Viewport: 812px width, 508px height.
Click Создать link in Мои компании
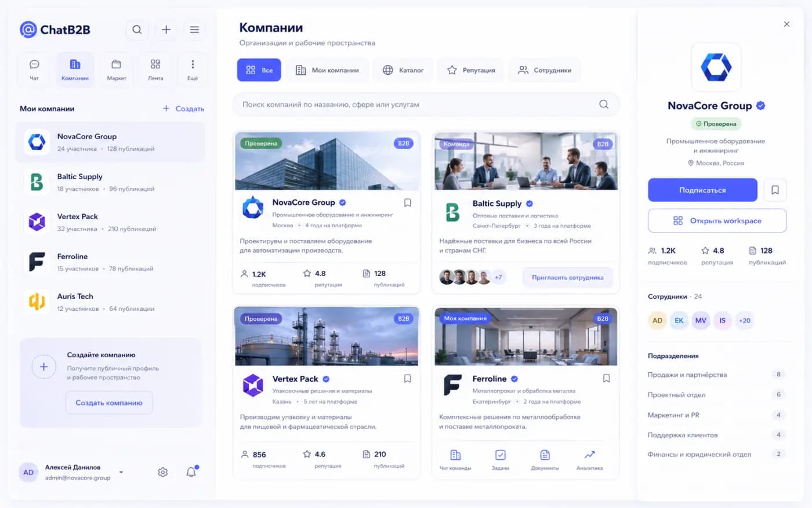click(x=183, y=108)
